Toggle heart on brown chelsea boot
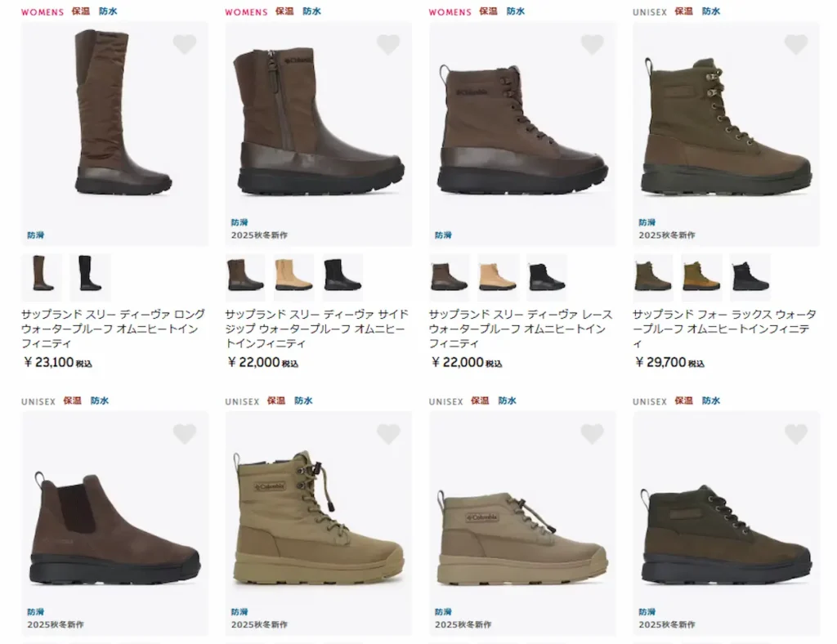Screen dimensions: 837x644 185,434
